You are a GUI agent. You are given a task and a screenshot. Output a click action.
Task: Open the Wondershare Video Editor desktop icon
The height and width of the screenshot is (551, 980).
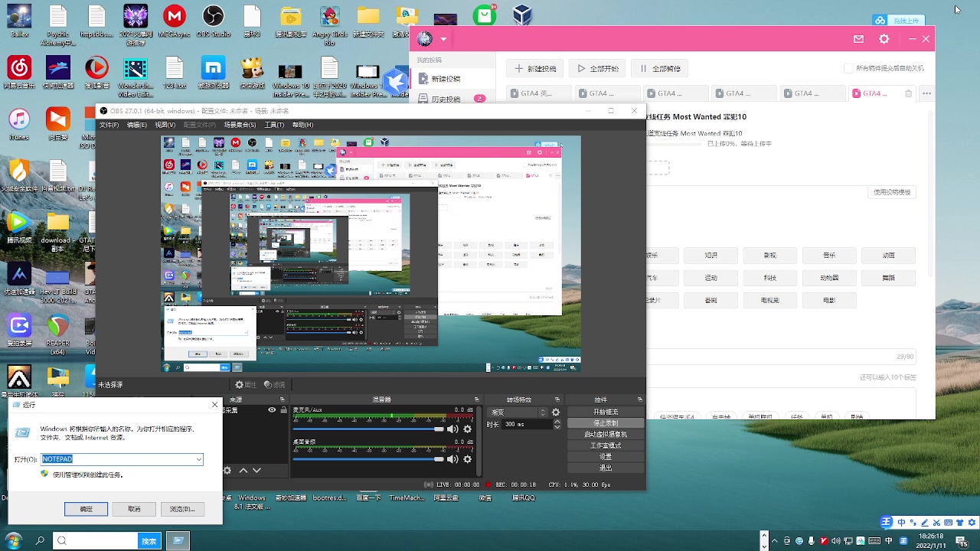(136, 77)
